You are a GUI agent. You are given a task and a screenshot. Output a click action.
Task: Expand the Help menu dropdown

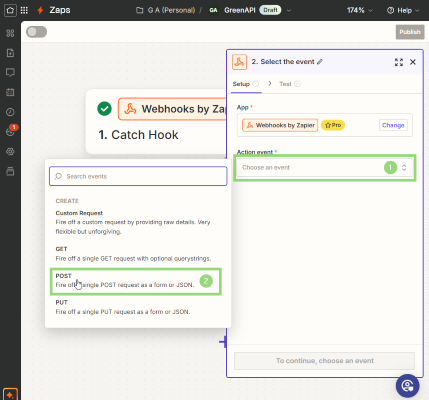click(x=403, y=10)
